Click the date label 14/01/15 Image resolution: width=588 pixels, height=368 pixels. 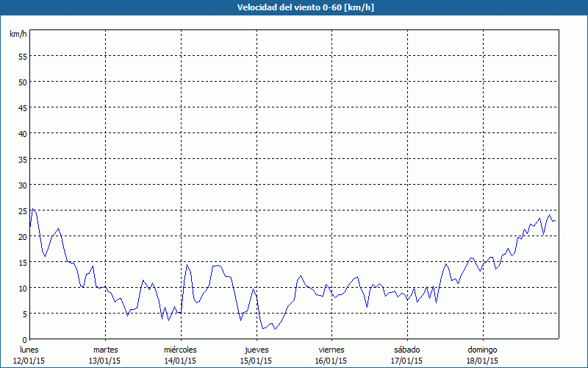[x=180, y=361]
